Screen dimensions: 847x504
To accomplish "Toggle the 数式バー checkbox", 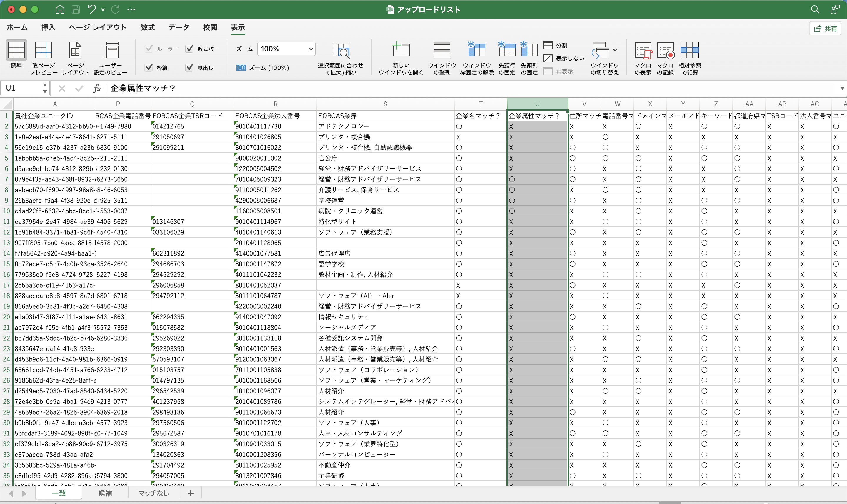I will click(189, 49).
